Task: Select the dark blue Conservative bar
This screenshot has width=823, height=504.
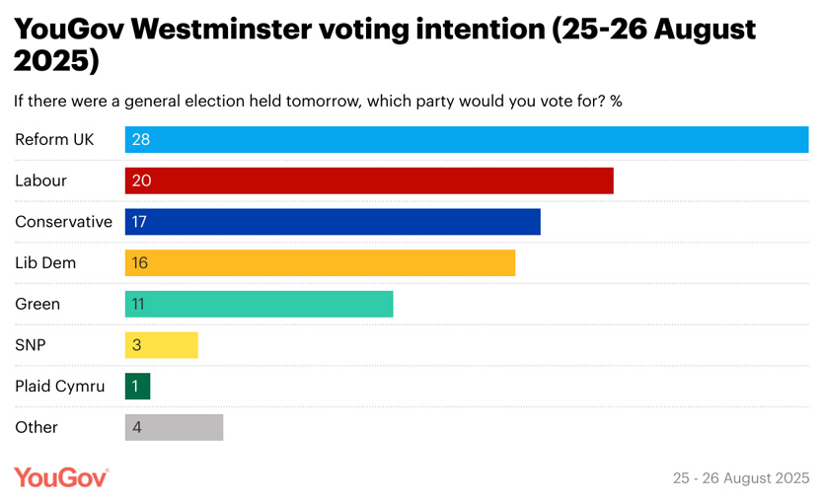Action: [333, 222]
